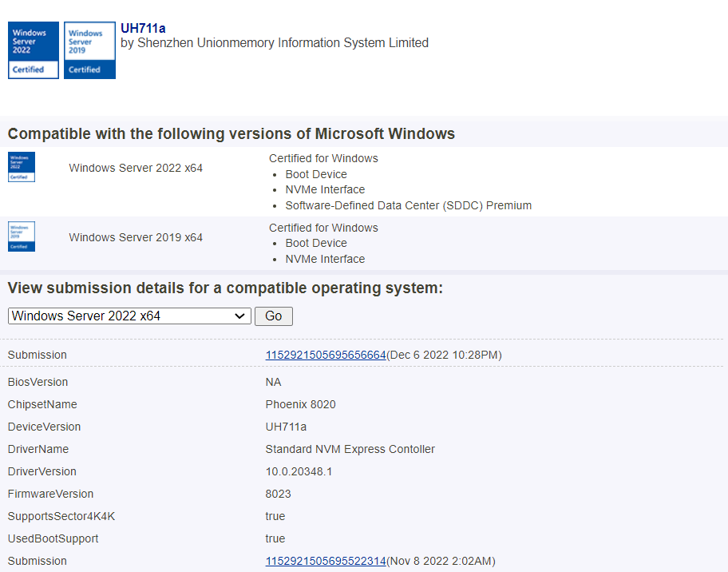Screen dimensions: 728x572
Task: Click the SupportsSector4K4K field label
Action: [61, 516]
